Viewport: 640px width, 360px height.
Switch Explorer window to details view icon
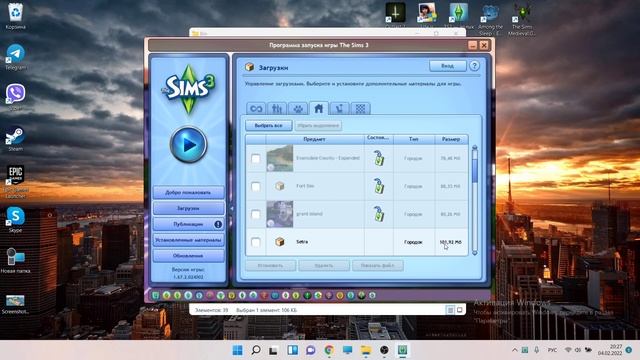click(x=450, y=310)
